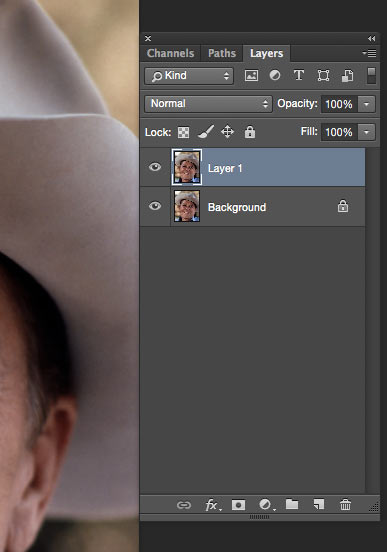Filter for smart objects icon
Viewport: 387px width, 552px height.
[x=347, y=76]
